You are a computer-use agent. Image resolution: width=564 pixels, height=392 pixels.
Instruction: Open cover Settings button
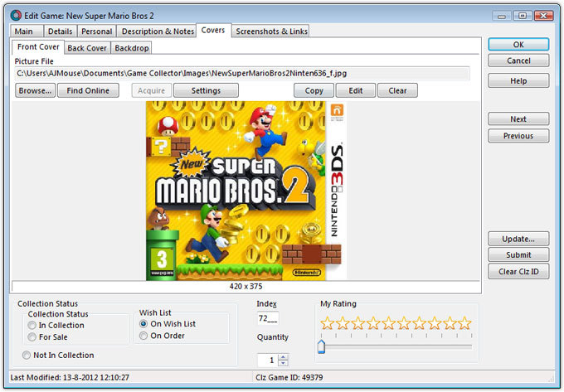click(206, 90)
